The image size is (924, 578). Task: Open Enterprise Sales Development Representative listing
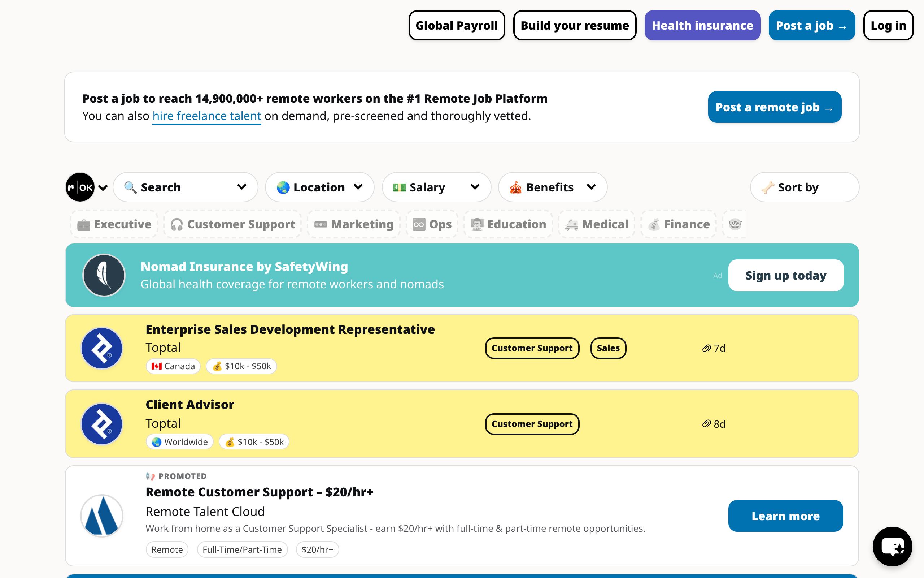coord(290,329)
